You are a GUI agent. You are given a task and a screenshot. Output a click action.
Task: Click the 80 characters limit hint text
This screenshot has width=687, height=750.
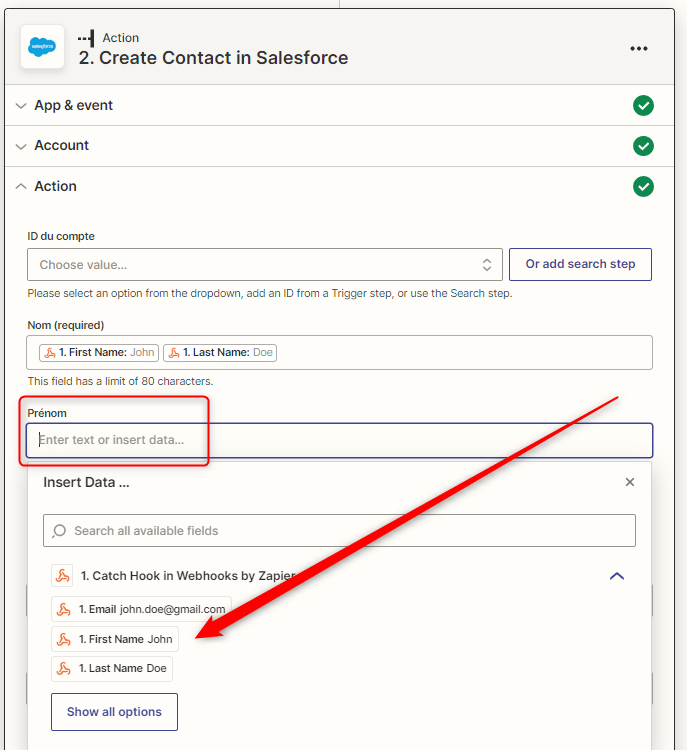(120, 381)
